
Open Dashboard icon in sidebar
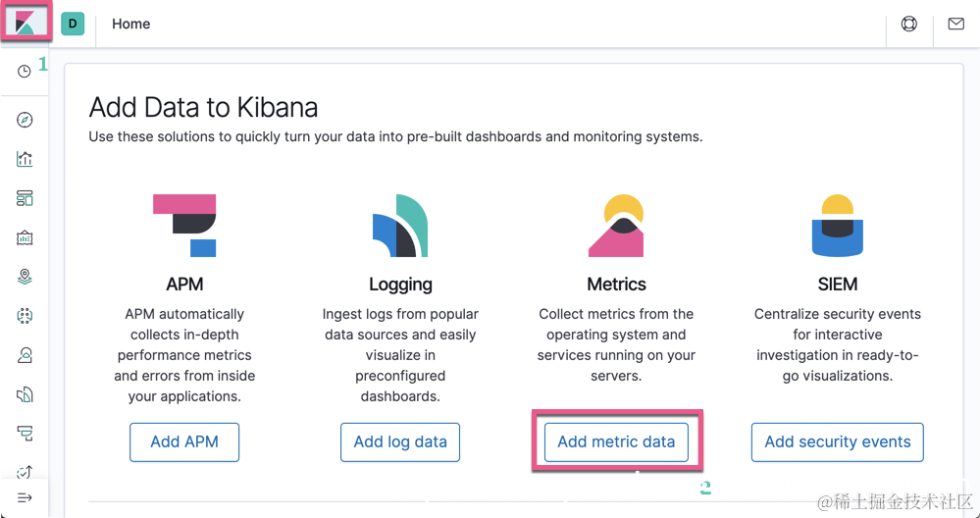pos(25,198)
